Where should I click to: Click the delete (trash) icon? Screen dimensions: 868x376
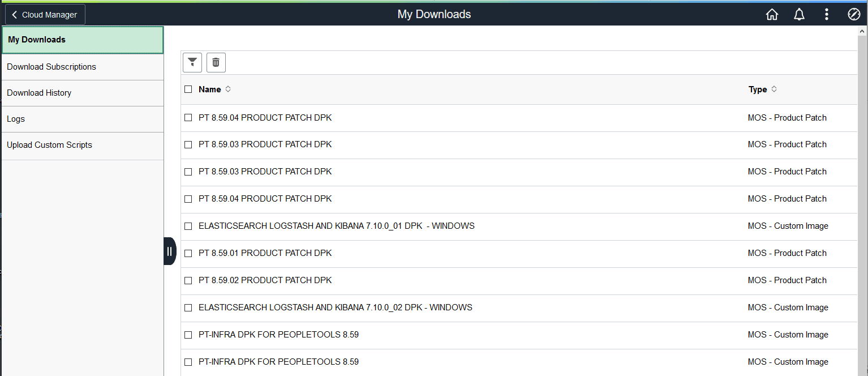tap(216, 62)
